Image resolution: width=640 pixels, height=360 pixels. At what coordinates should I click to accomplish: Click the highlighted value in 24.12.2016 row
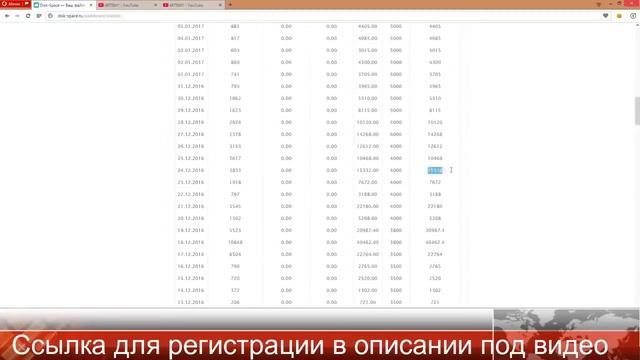(x=435, y=170)
